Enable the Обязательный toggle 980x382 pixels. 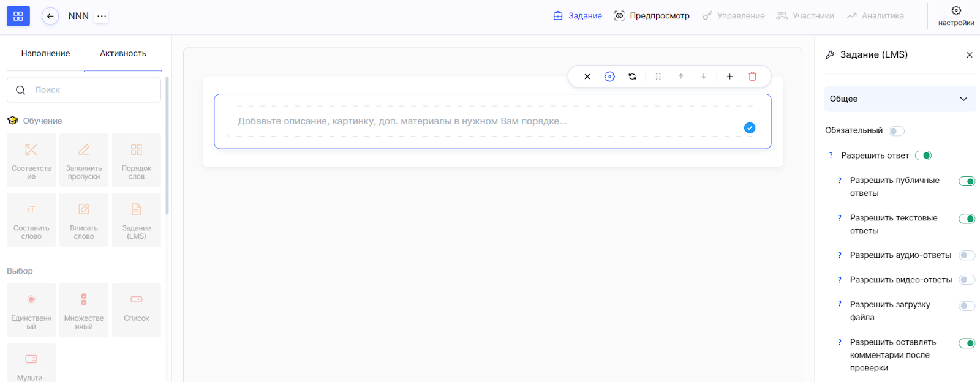point(896,131)
